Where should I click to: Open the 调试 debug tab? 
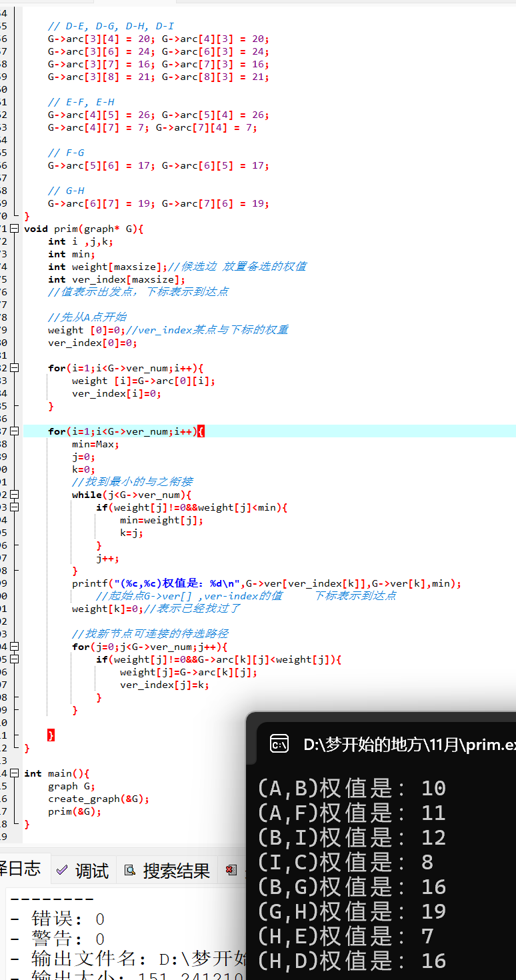[83, 871]
